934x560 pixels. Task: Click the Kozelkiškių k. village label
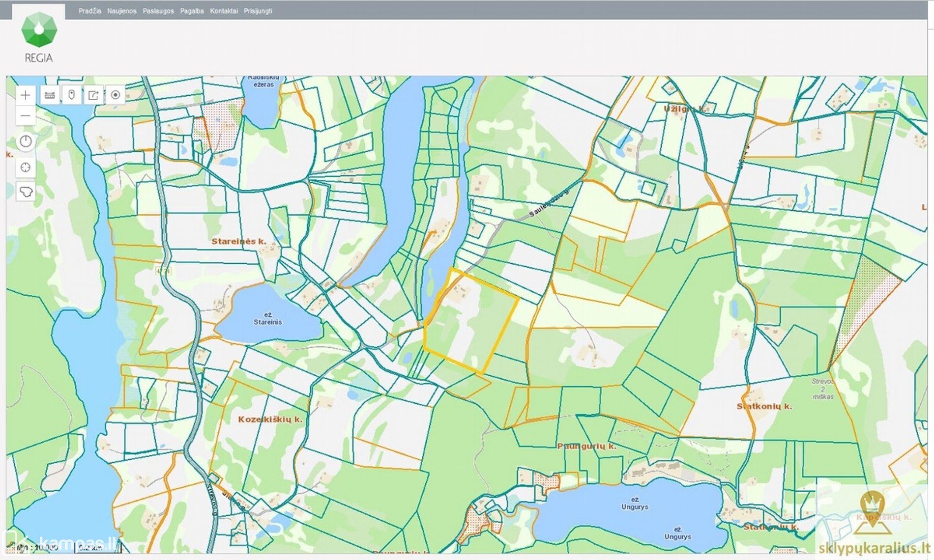270,420
